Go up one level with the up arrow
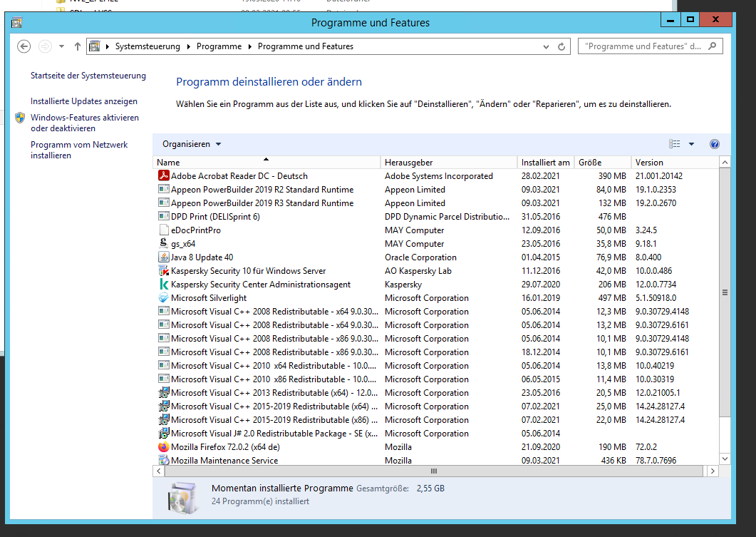 click(x=78, y=46)
